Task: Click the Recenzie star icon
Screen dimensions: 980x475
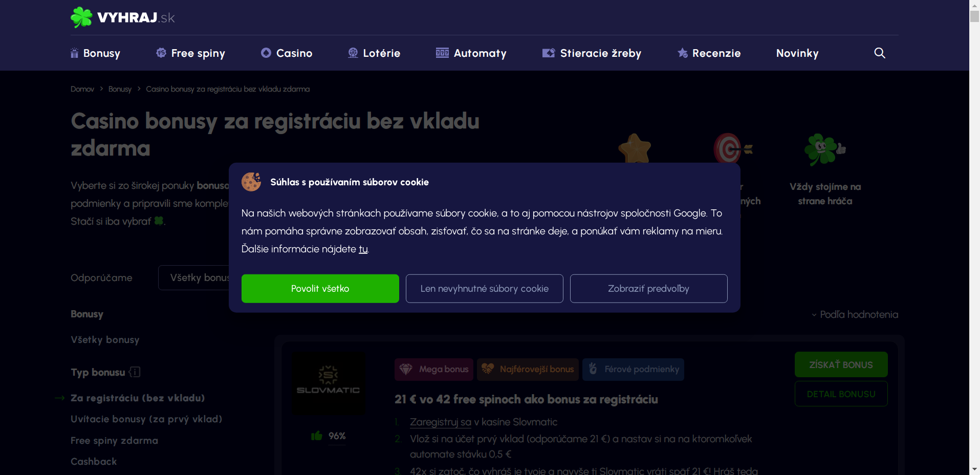Action: pos(683,53)
